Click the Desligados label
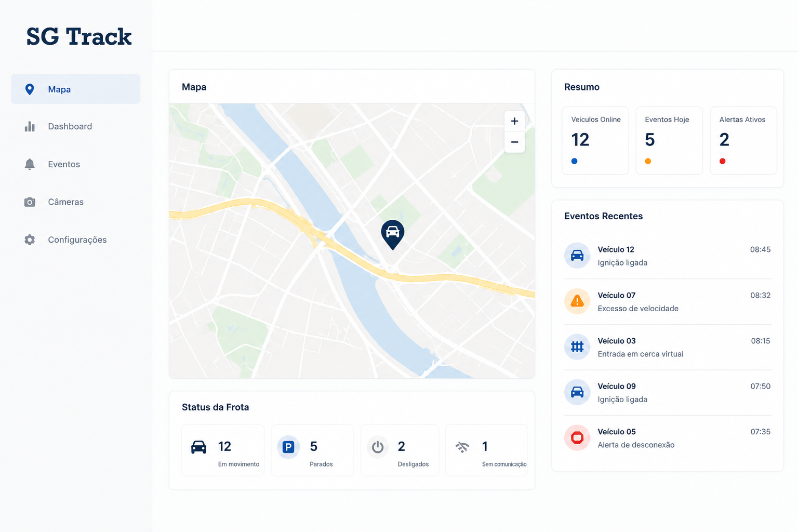 pyautogui.click(x=413, y=464)
